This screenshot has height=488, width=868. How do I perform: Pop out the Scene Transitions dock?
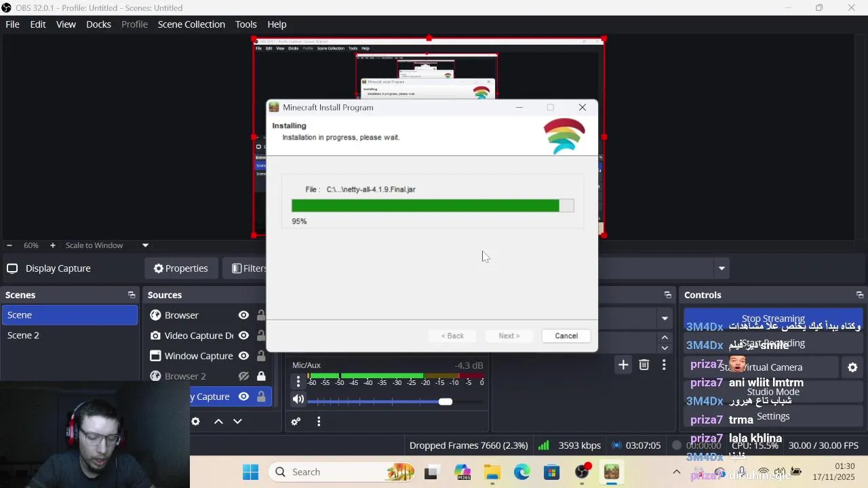point(668,295)
